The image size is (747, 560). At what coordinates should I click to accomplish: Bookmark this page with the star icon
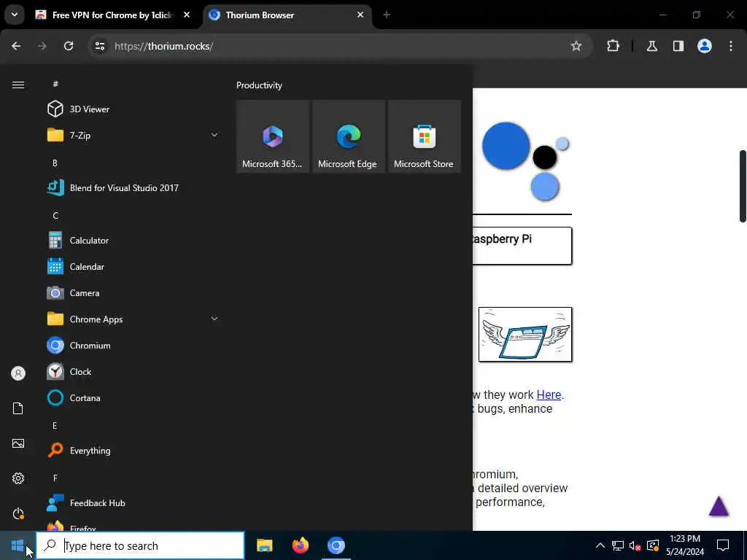pos(576,46)
